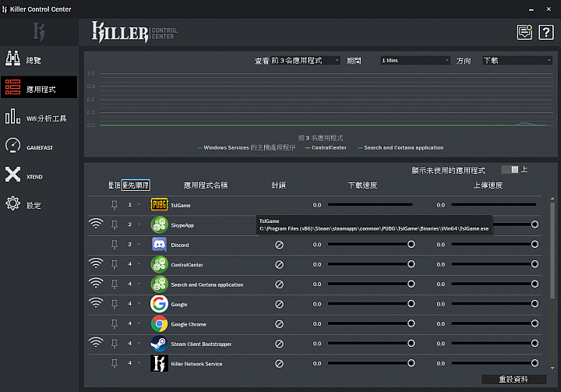Image resolution: width=561 pixels, height=392 pixels.
Task: Adjust Google Chrome upload speed slider
Action: (495, 323)
